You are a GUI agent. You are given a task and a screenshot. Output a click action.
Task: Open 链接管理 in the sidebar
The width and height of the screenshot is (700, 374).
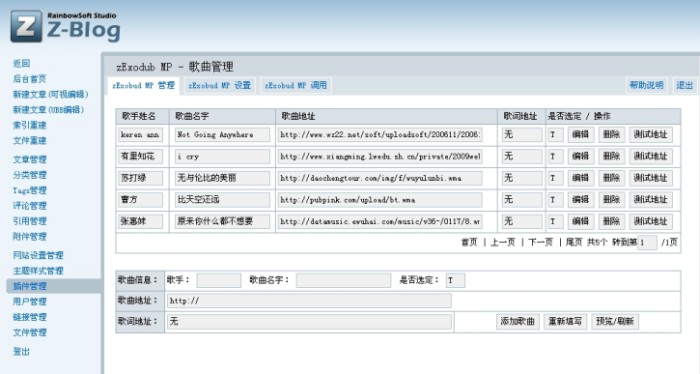[29, 317]
